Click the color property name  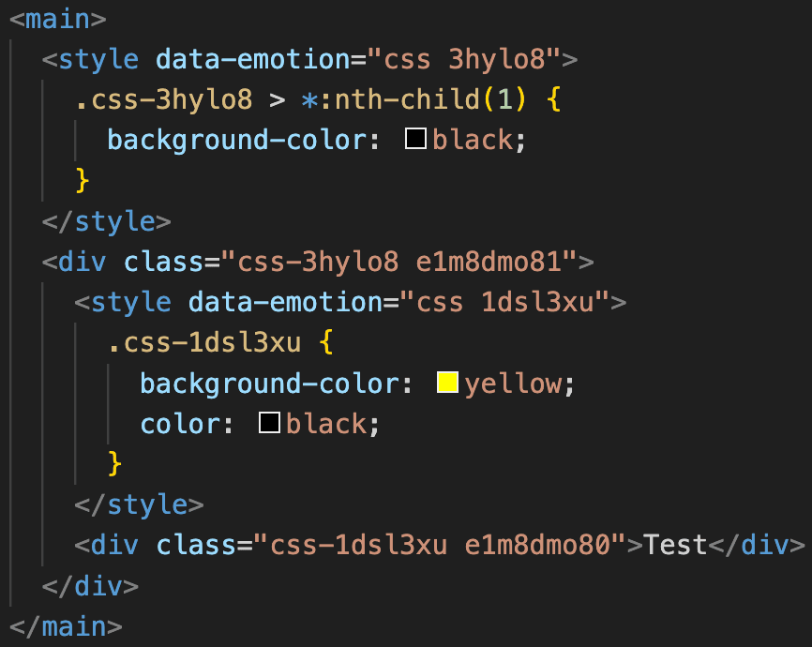(x=180, y=424)
